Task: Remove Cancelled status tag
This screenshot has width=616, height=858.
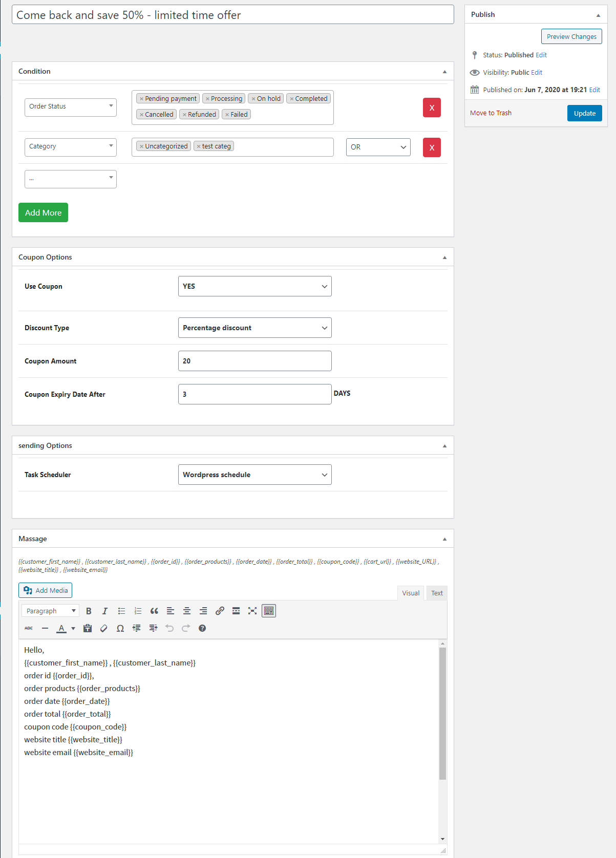Action: (142, 115)
